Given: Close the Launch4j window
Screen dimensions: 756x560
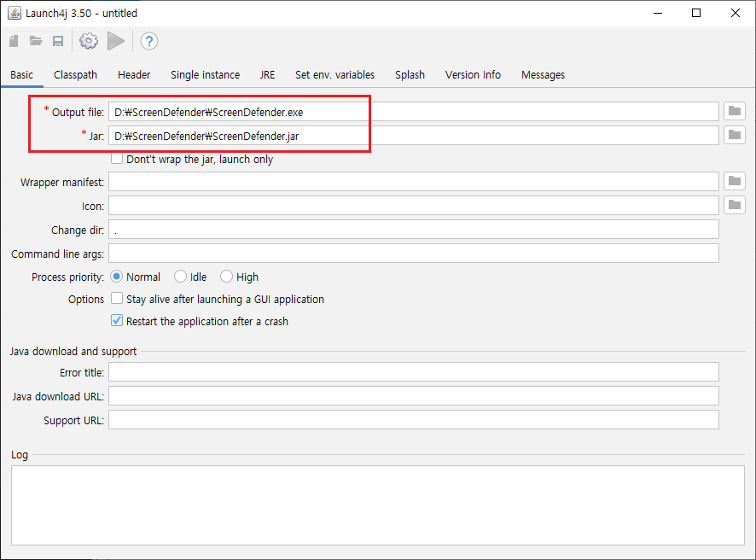Looking at the screenshot, I should [736, 13].
